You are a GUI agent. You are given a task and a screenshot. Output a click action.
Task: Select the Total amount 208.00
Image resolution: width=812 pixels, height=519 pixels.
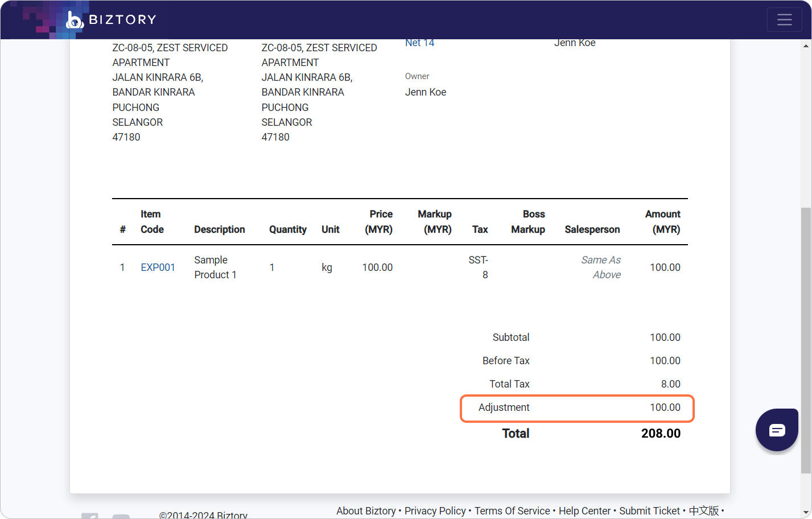point(661,434)
